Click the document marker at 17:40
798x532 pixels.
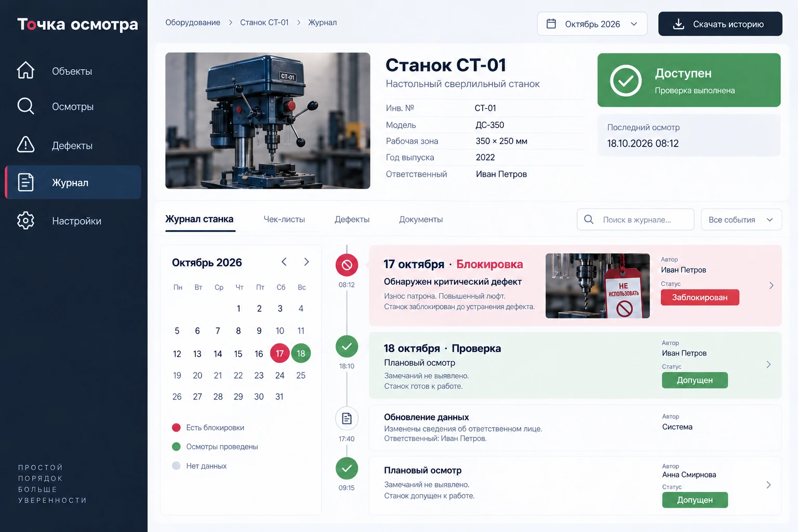pos(347,418)
